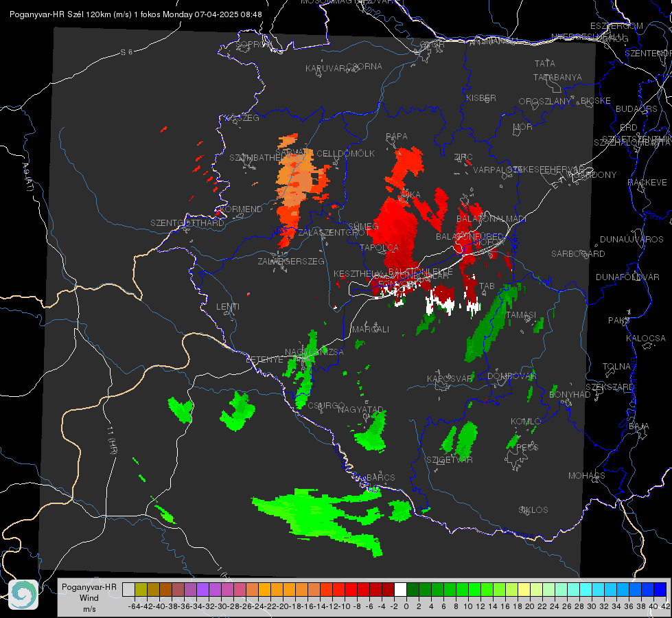Click the olive legend swatch between -64 and -42
Viewport: 672px width, 618px height.
[141, 589]
